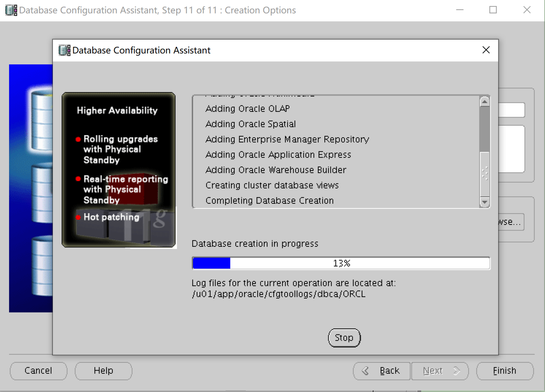Select "Completing Database Creation" step
The image size is (545, 392).
click(270, 200)
